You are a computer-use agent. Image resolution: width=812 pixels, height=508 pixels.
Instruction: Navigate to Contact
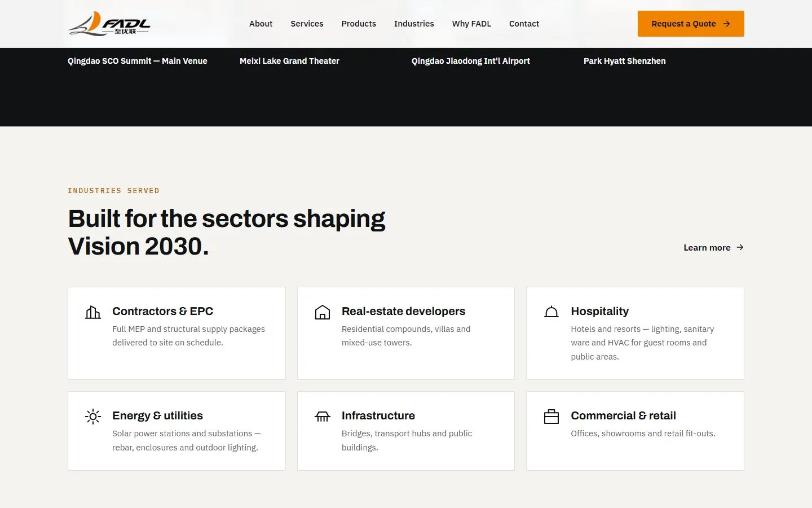pos(524,24)
